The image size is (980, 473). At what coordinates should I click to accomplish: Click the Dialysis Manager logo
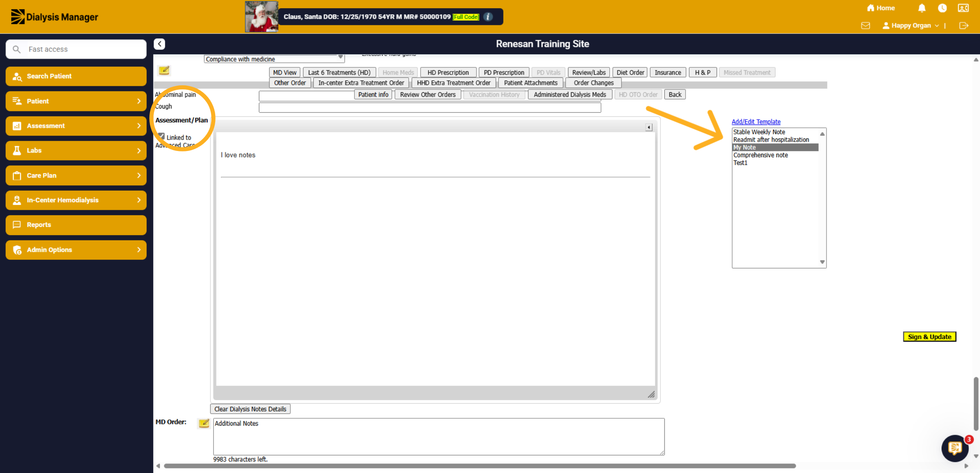pos(54,17)
